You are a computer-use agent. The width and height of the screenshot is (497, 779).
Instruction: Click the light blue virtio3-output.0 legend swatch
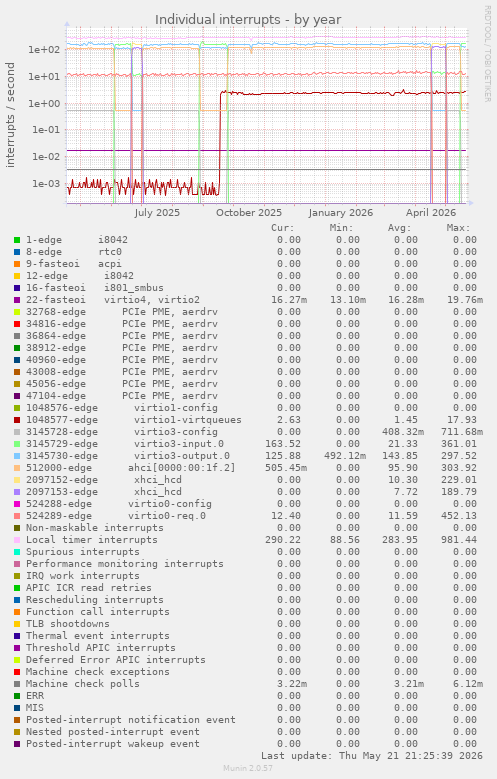pyautogui.click(x=17, y=456)
